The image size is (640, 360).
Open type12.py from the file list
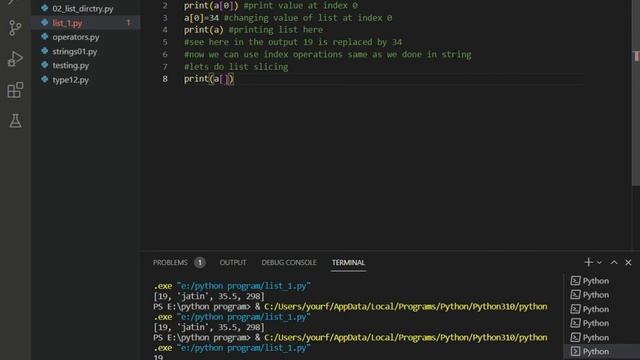pos(71,80)
